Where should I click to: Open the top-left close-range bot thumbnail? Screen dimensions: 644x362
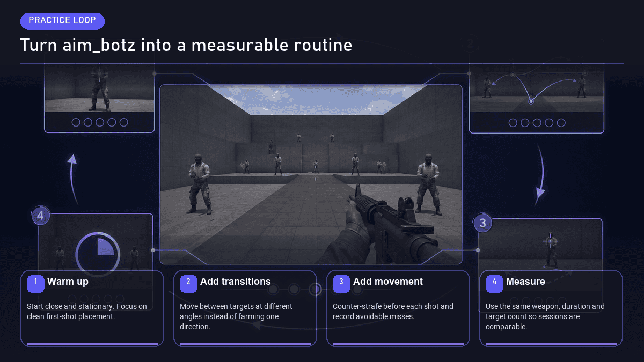[x=99, y=98]
